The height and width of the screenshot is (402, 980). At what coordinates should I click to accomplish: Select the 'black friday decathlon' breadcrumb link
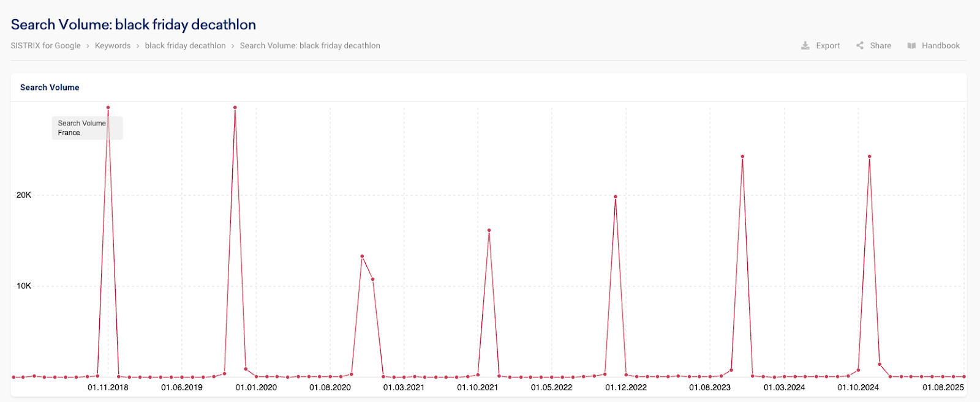185,46
